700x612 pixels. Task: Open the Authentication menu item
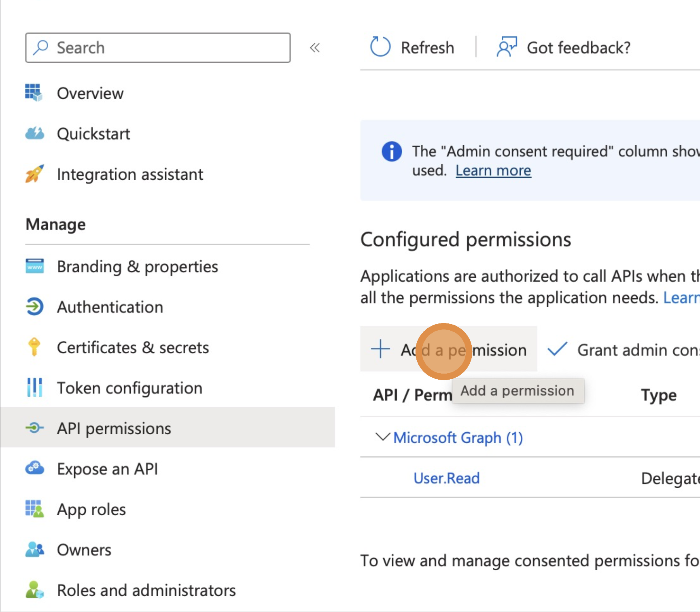[110, 307]
